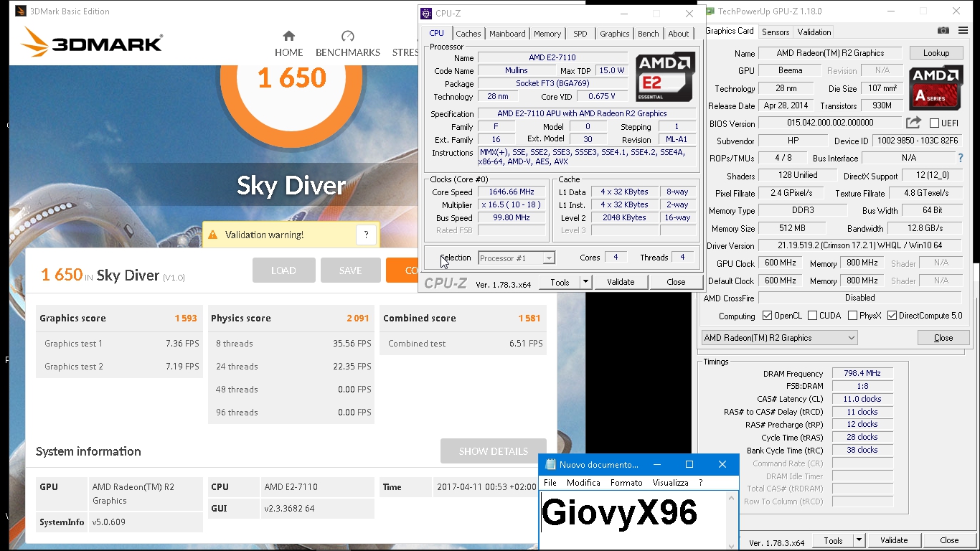This screenshot has width=980, height=551.
Task: Click Tools in the front CPU-Z window
Action: (x=560, y=283)
